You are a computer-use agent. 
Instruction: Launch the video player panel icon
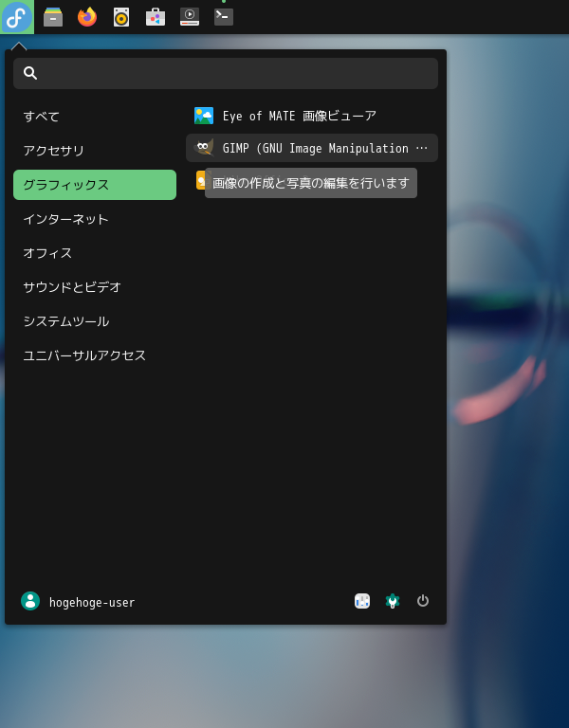coord(190,17)
